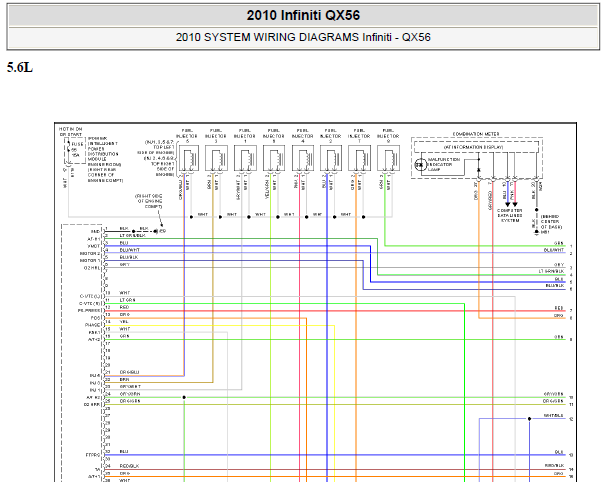Click the "LT GRN/BLK" label at right connector 4
601x482 pixels.
click(551, 271)
